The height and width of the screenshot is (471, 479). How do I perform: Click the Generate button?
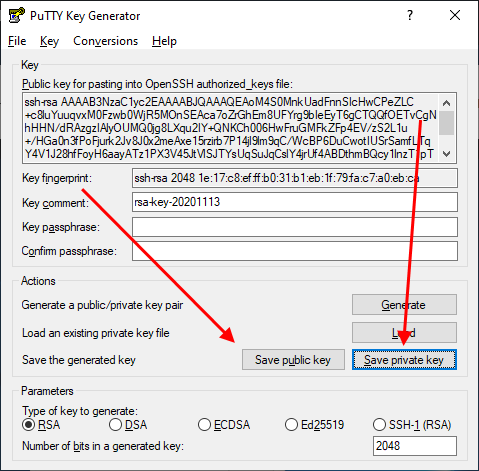click(x=404, y=304)
